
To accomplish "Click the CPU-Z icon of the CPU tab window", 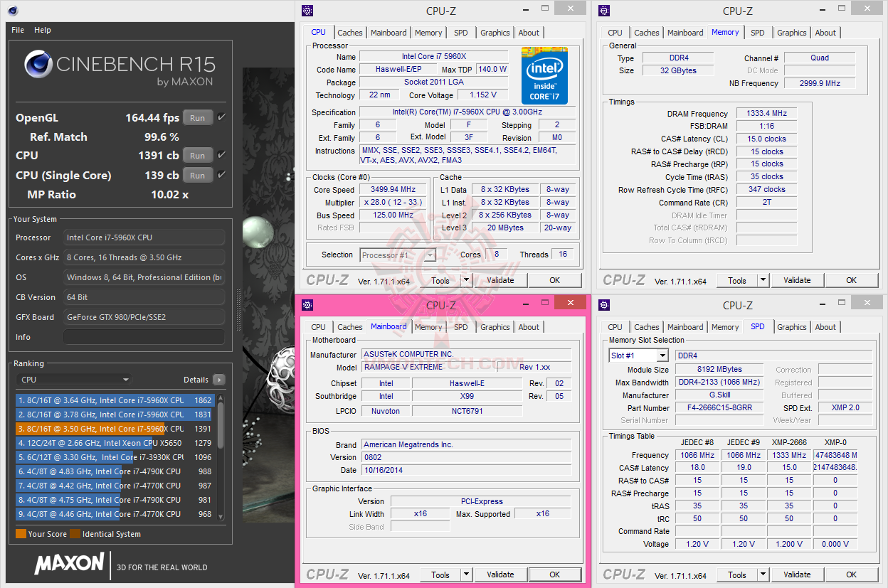I will click(307, 11).
